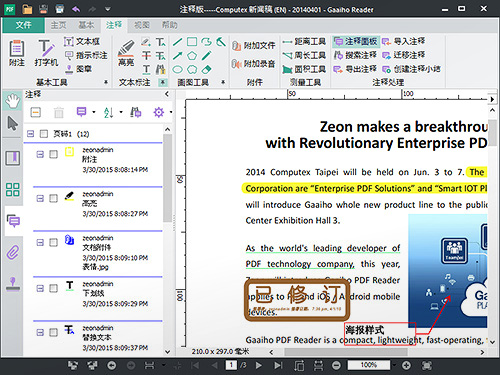Choose the 指示标注 callout tool
500x375 pixels.
86,55
